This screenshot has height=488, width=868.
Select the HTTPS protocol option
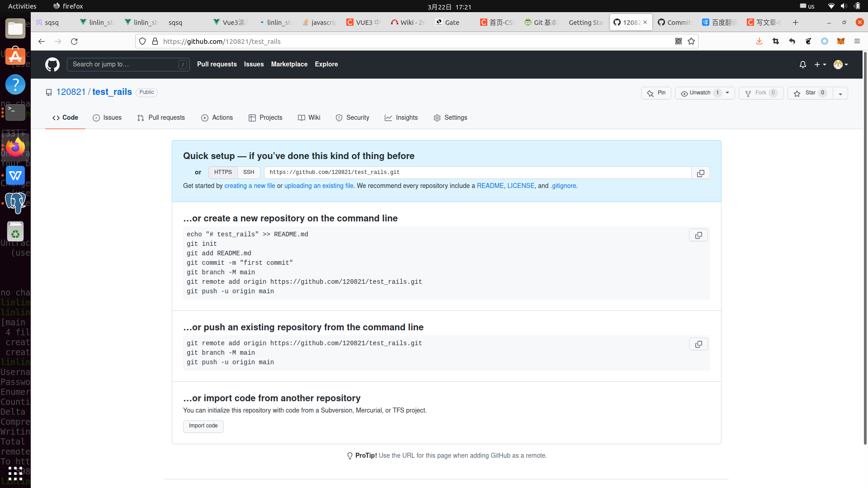(x=223, y=173)
